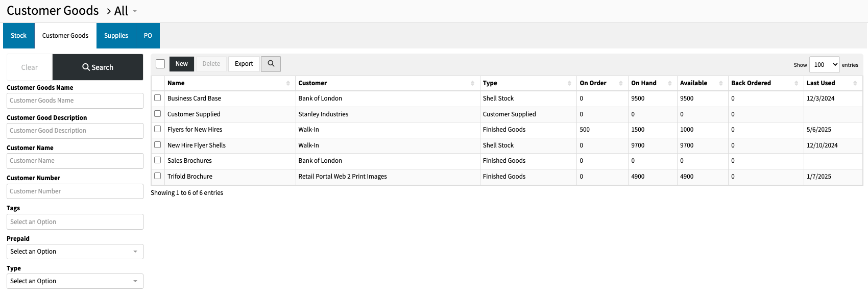Click the 1/7/2025 last used date
The image size is (868, 297).
click(819, 177)
